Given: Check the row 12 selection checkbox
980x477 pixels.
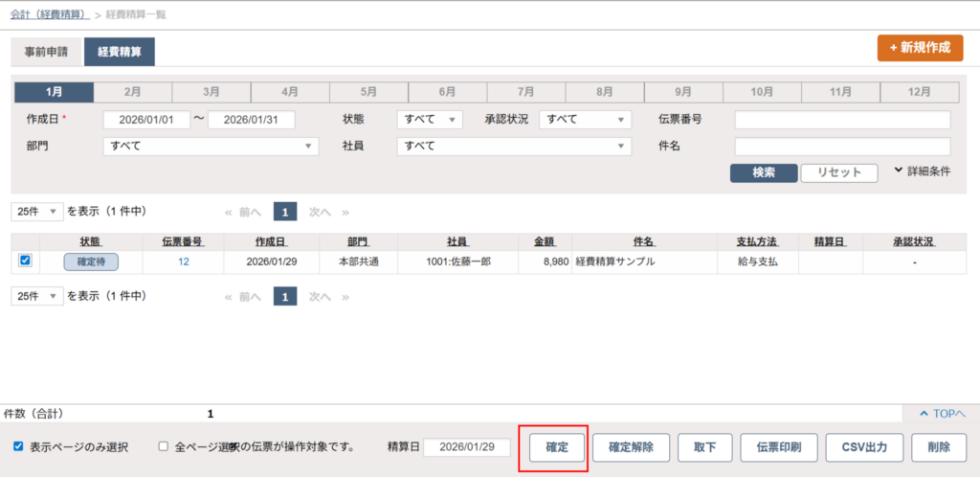Looking at the screenshot, I should pyautogui.click(x=25, y=261).
